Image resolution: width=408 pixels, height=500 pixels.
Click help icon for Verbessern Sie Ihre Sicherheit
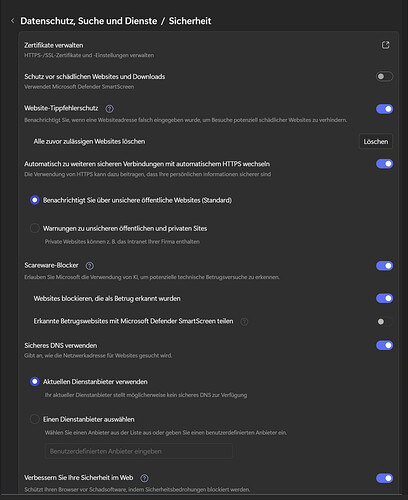click(144, 478)
